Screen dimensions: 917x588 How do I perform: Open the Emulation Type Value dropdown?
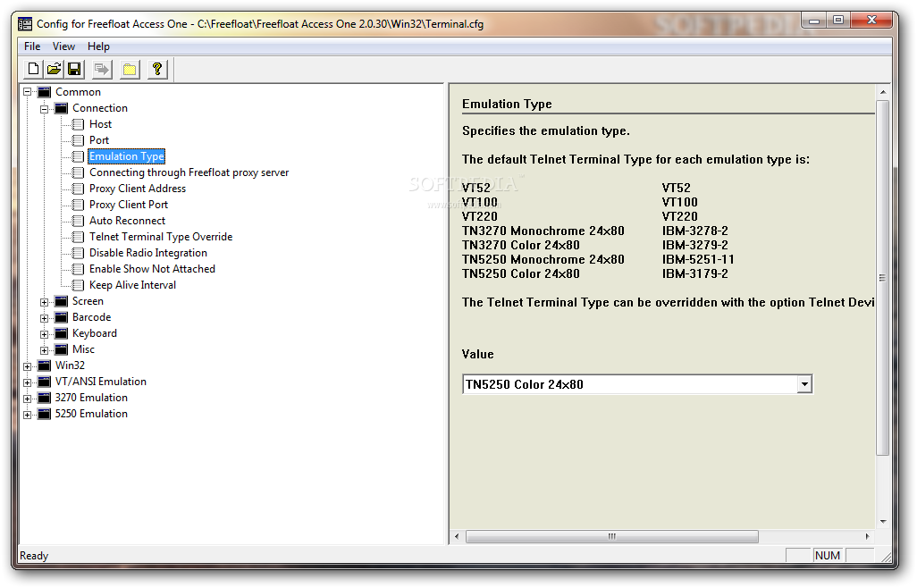point(804,384)
